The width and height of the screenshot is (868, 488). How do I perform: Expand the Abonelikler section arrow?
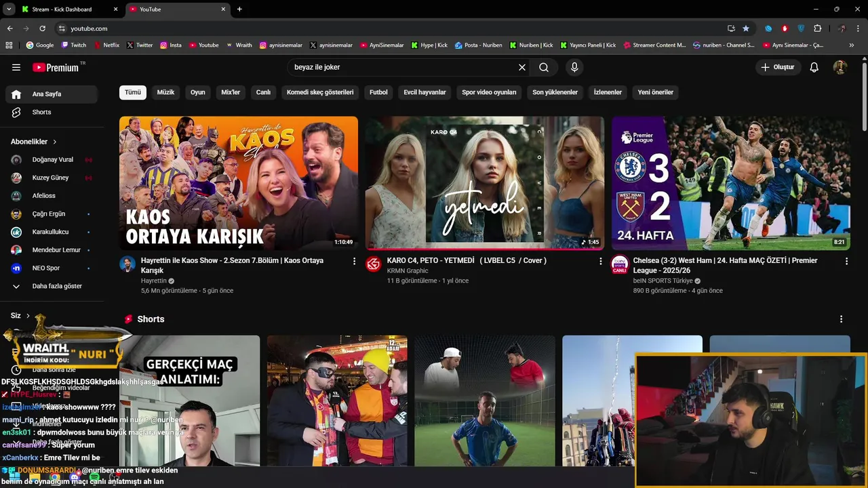pyautogui.click(x=55, y=142)
